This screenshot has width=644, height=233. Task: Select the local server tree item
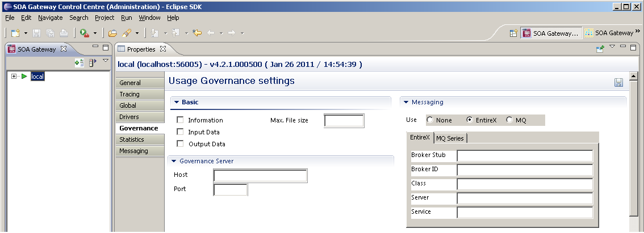37,77
